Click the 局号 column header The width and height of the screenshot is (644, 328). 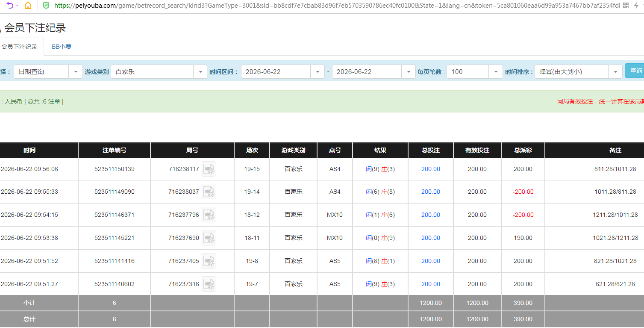(192, 150)
